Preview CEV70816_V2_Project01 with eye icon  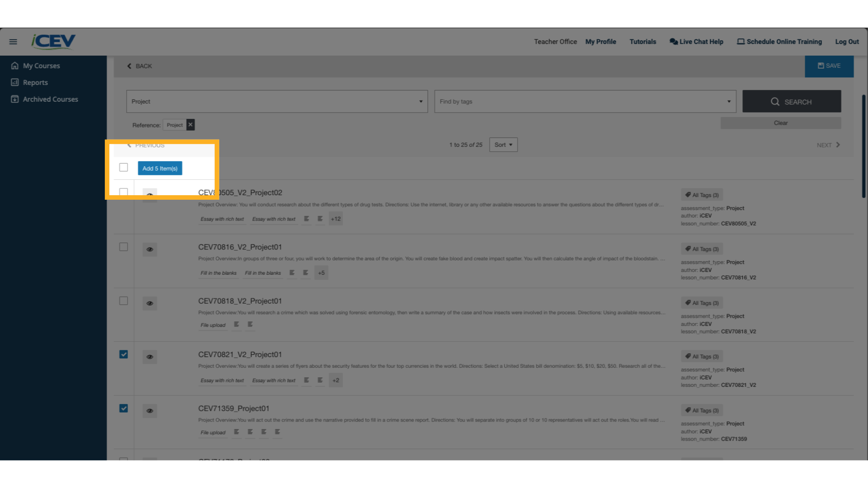pyautogui.click(x=150, y=249)
